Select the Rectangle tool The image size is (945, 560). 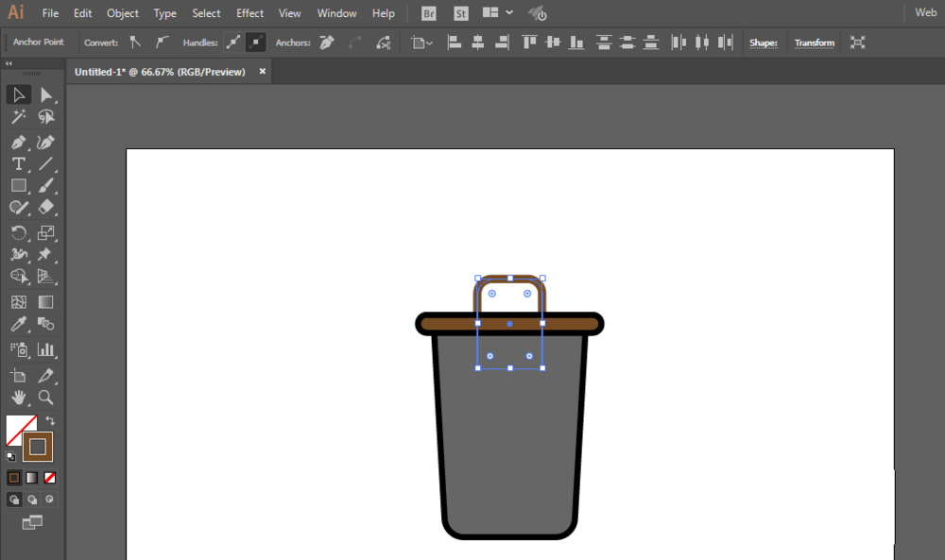(18, 186)
